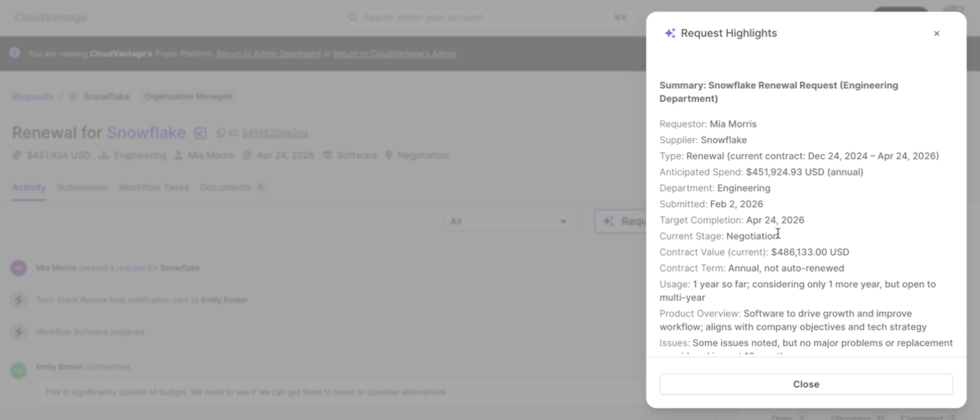Focus the Search within your account field
Screen dimensions: 980x420
coord(488,18)
